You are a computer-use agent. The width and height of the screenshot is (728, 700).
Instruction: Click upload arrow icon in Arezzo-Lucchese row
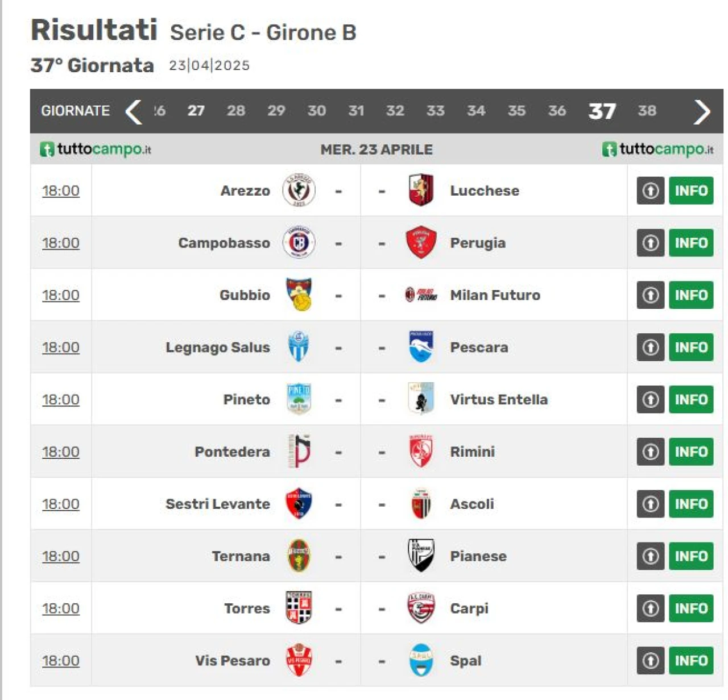point(651,190)
